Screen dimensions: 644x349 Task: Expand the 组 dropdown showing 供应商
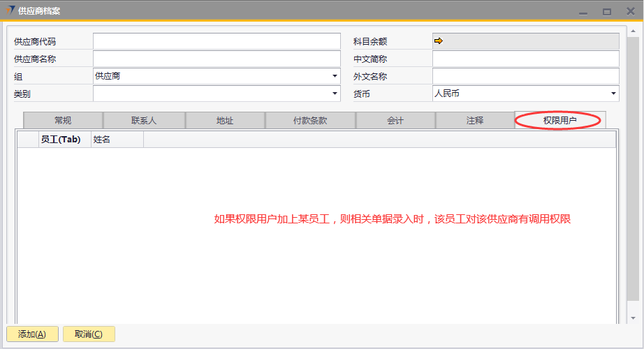(335, 76)
